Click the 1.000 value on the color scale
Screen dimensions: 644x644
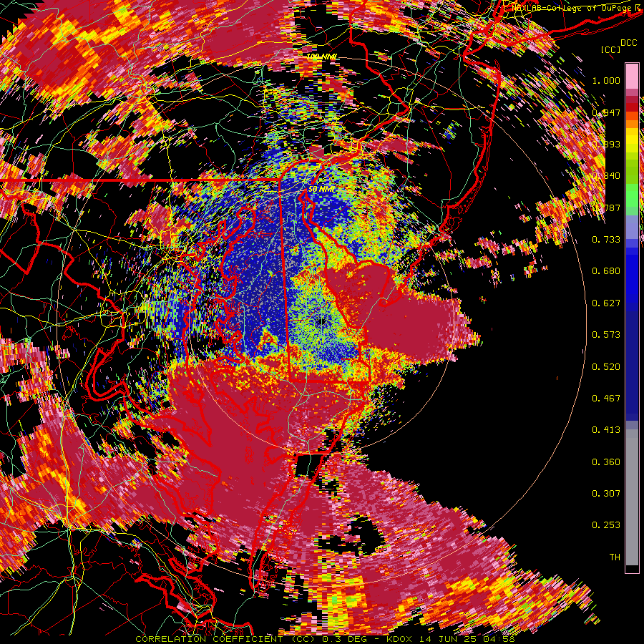point(606,80)
